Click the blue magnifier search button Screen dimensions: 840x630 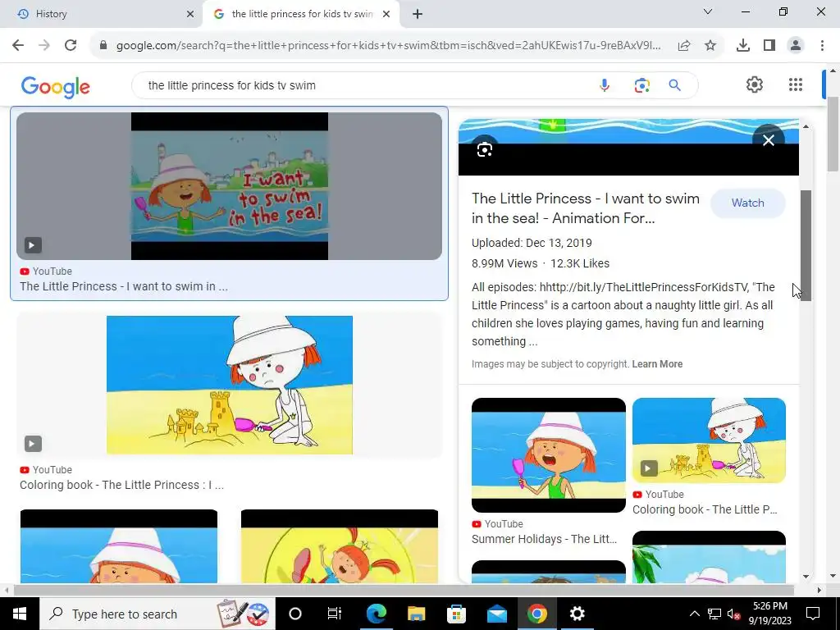[674, 85]
